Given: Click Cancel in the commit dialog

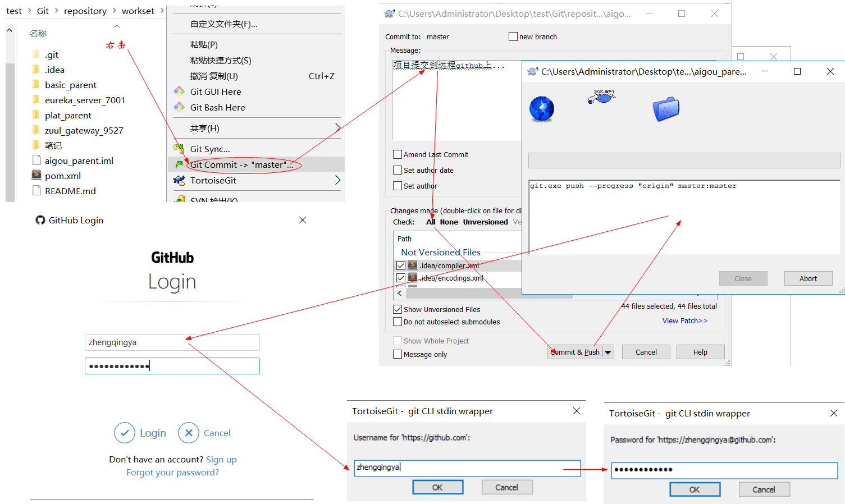Looking at the screenshot, I should tap(646, 352).
